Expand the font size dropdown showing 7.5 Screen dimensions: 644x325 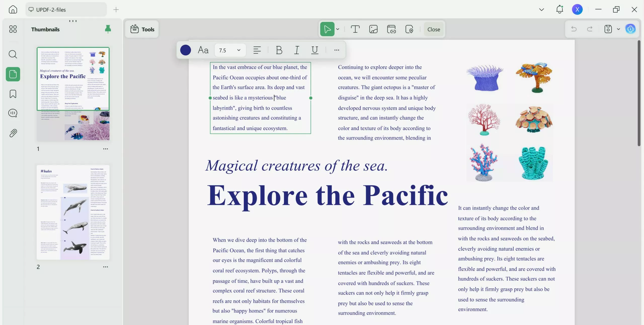point(238,50)
